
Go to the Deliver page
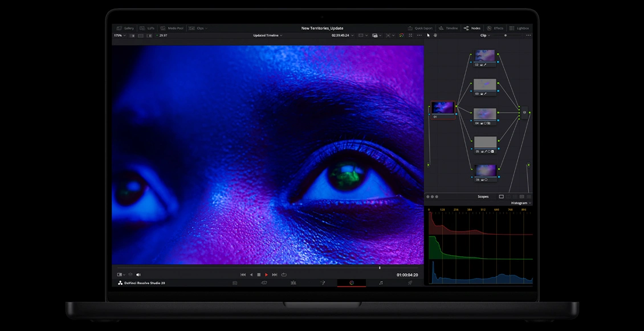410,283
